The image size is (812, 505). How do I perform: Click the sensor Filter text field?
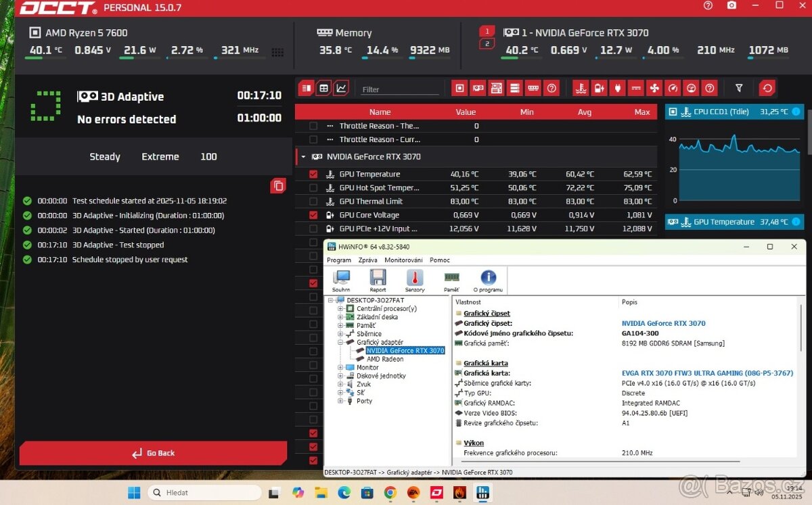click(399, 89)
